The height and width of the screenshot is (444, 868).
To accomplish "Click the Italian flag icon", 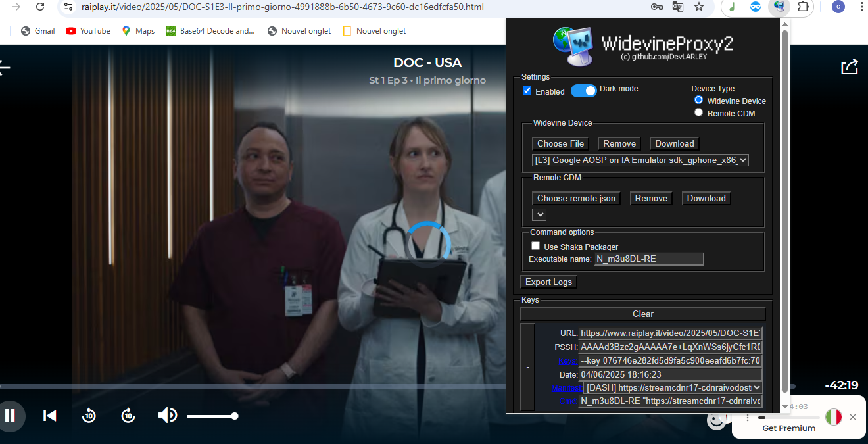I will coord(834,416).
